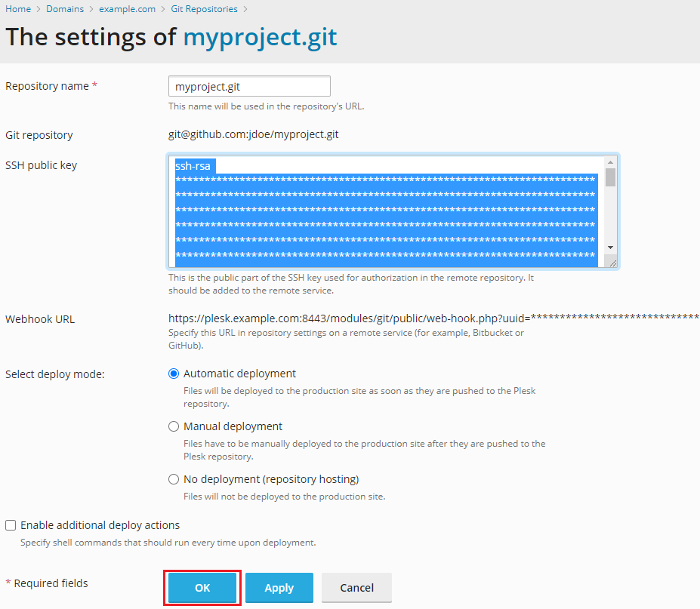The image size is (700, 609).
Task: Click the SSH key box scrollbar thumb
Action: tap(610, 177)
